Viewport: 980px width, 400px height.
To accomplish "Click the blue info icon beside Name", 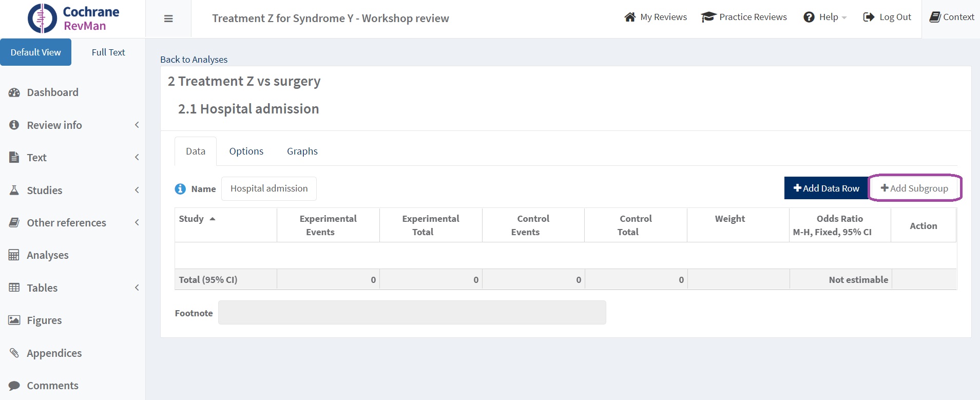I will click(180, 189).
